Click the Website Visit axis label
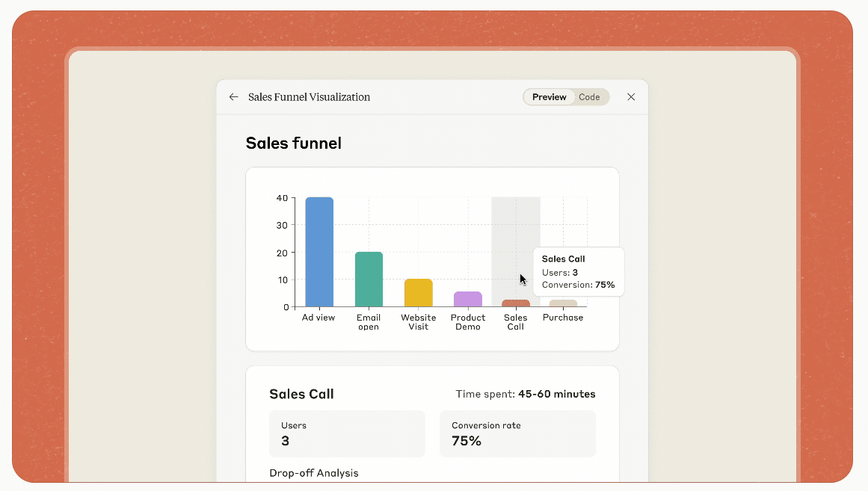This screenshot has height=491, width=868. pyautogui.click(x=418, y=322)
